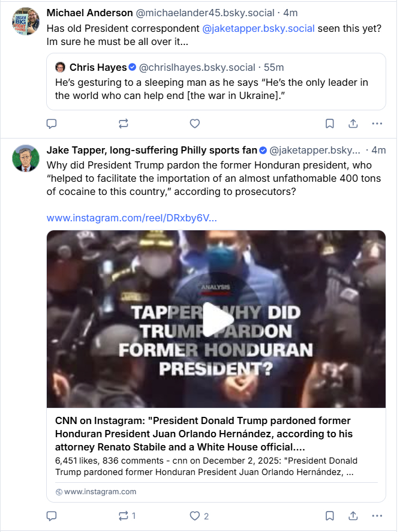The width and height of the screenshot is (400, 532).
Task: Like Jake Tapper's post
Action: point(194,516)
